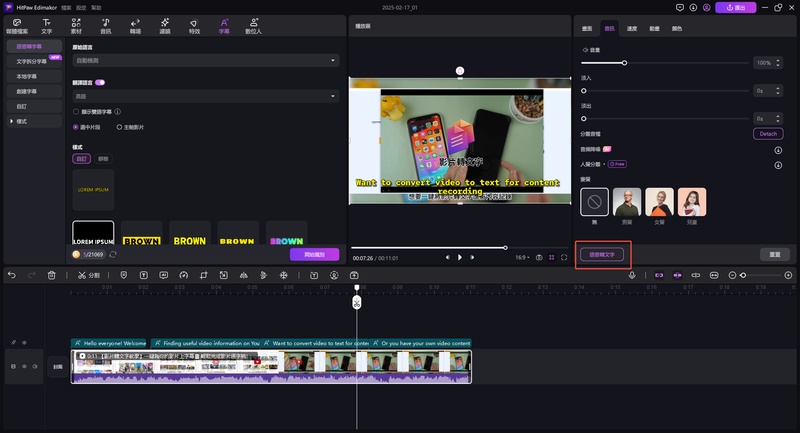
Task: Click the volume slider handle
Action: pos(624,63)
